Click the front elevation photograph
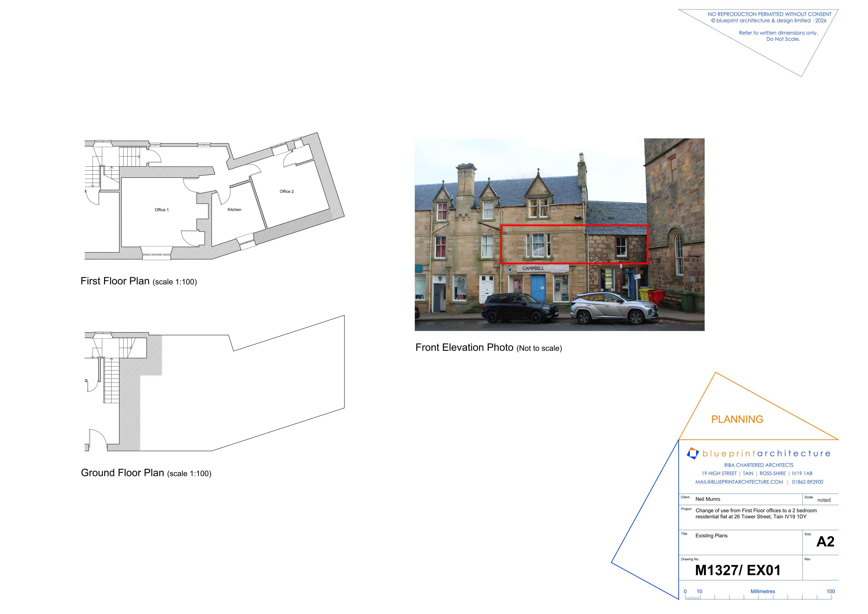This screenshot has width=868, height=614. (x=559, y=234)
